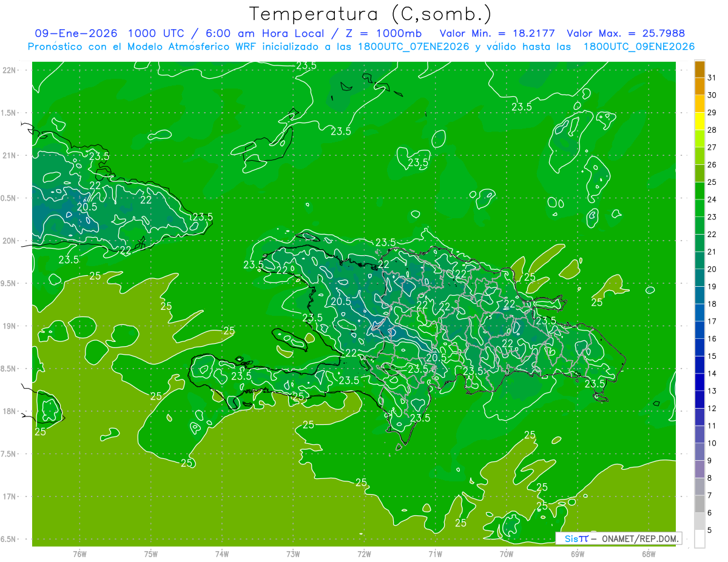Image resolution: width=728 pixels, height=562 pixels.
Task: Click the teal swatch between 19 and 20
Action: 699,278
